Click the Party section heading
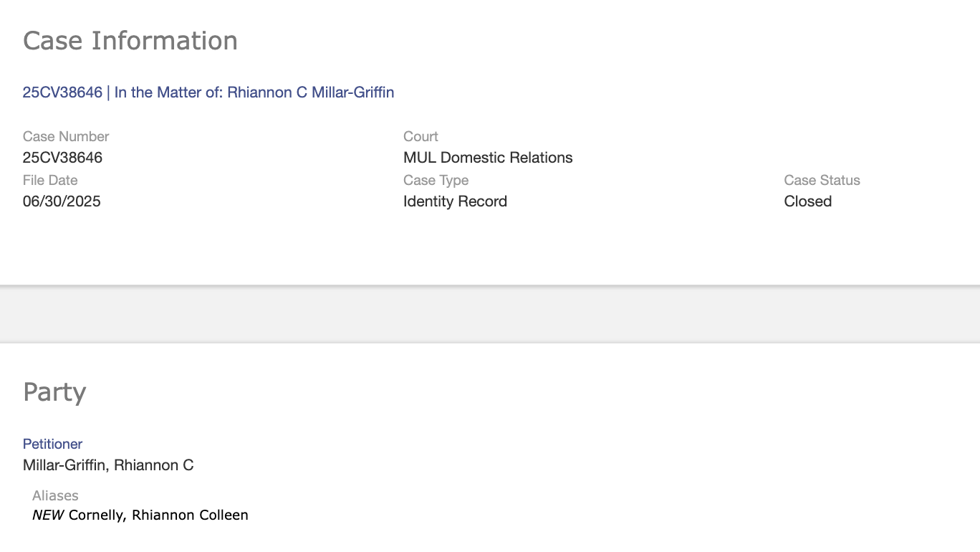 pyautogui.click(x=54, y=392)
